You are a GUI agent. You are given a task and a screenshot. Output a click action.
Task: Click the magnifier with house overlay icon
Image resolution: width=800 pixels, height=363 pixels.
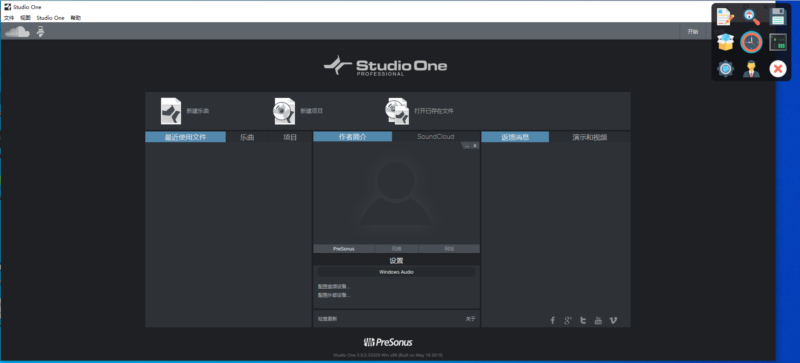(752, 16)
